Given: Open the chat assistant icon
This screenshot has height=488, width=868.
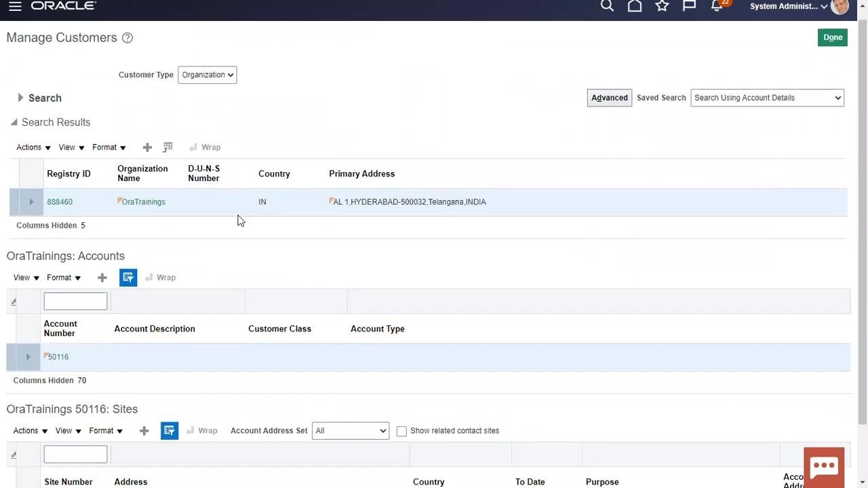Looking at the screenshot, I should click(824, 466).
